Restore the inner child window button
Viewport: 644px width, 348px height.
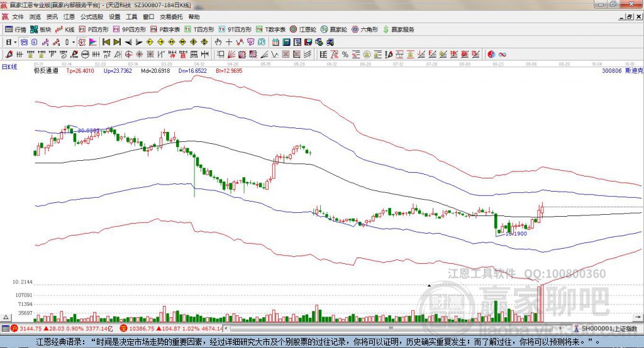(630, 17)
